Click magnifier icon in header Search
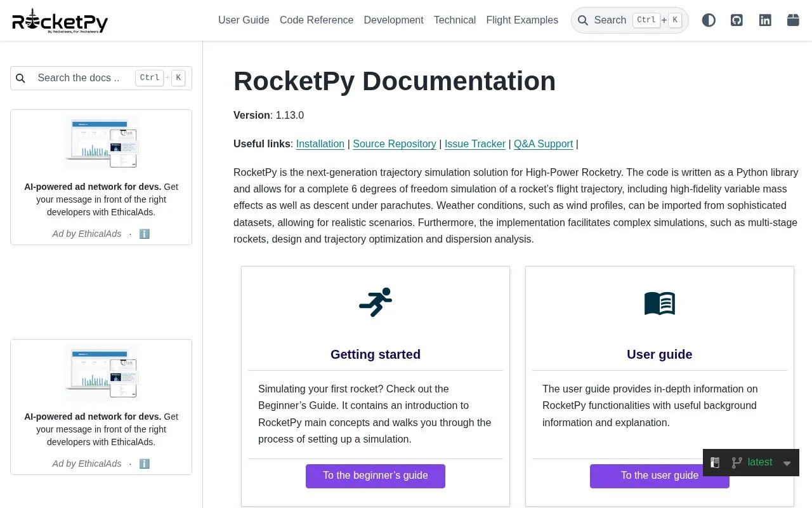The height and width of the screenshot is (508, 812). click(583, 20)
